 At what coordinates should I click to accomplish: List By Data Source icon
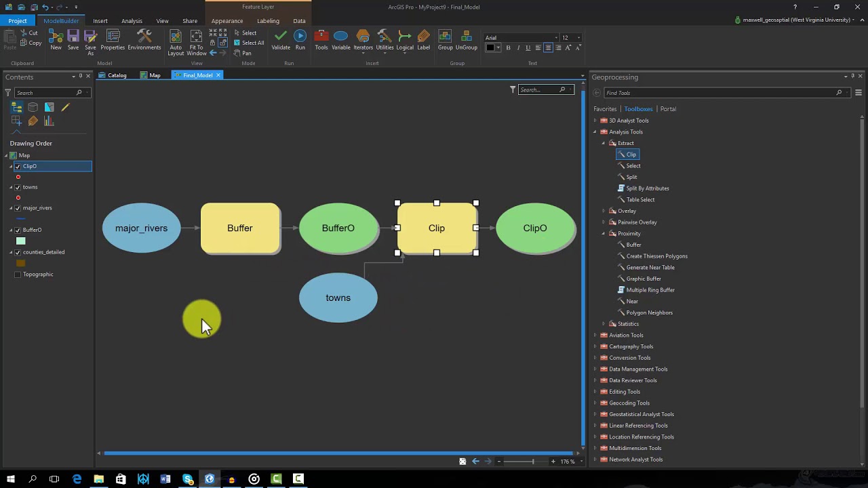click(x=33, y=107)
